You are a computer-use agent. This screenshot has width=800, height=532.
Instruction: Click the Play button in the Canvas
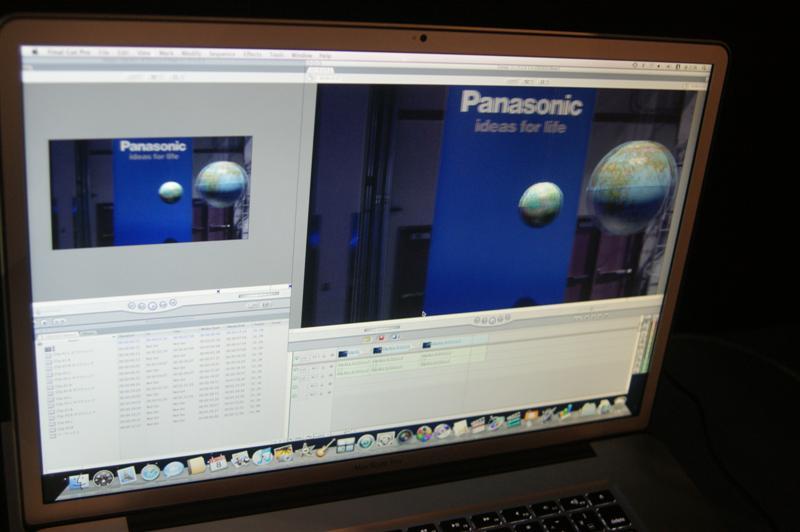(x=492, y=320)
